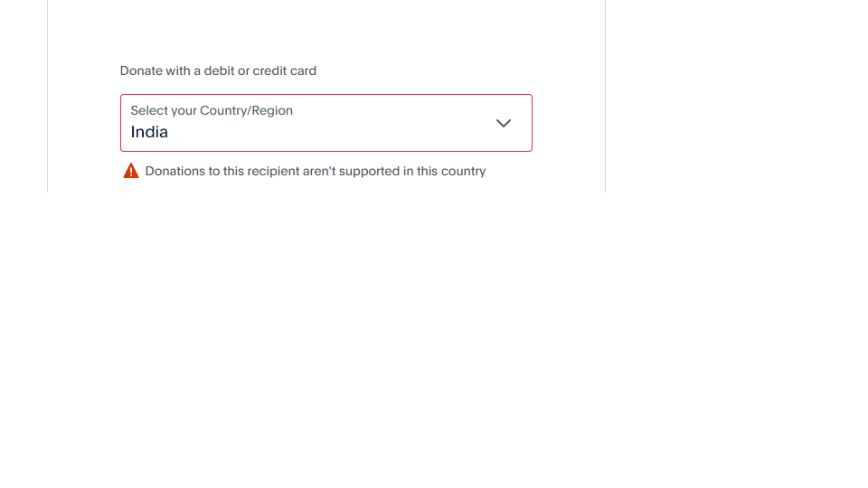This screenshot has height=488, width=868.
Task: Click the 'Donate with a debit or credit card' heading
Action: [218, 70]
